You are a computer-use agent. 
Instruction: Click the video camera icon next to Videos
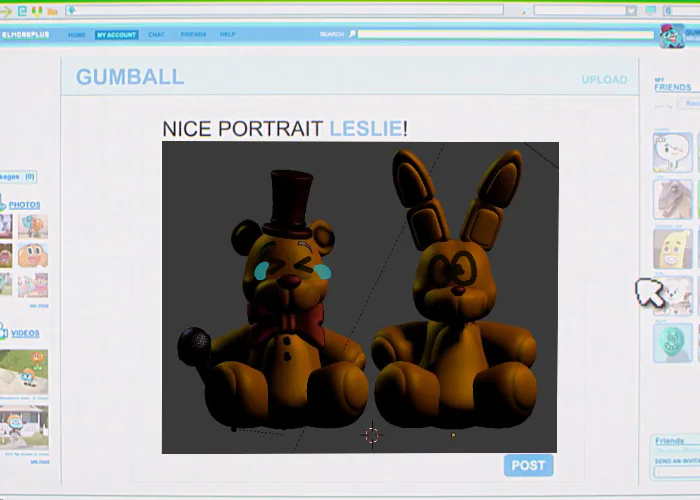4,333
